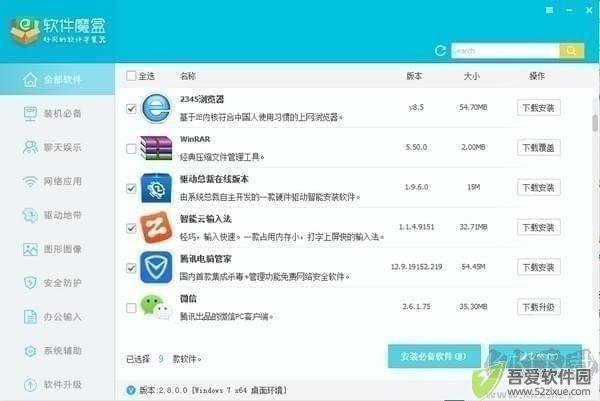This screenshot has width=600, height=401.
Task: Click the 智能云输入法 orange icon
Action: pyautogui.click(x=156, y=228)
